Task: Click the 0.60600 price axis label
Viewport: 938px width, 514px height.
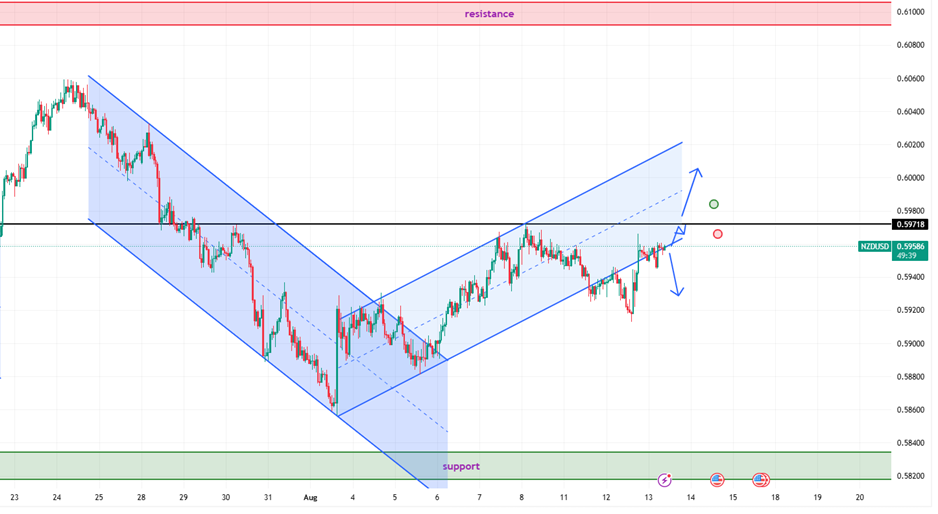Action: [910, 78]
